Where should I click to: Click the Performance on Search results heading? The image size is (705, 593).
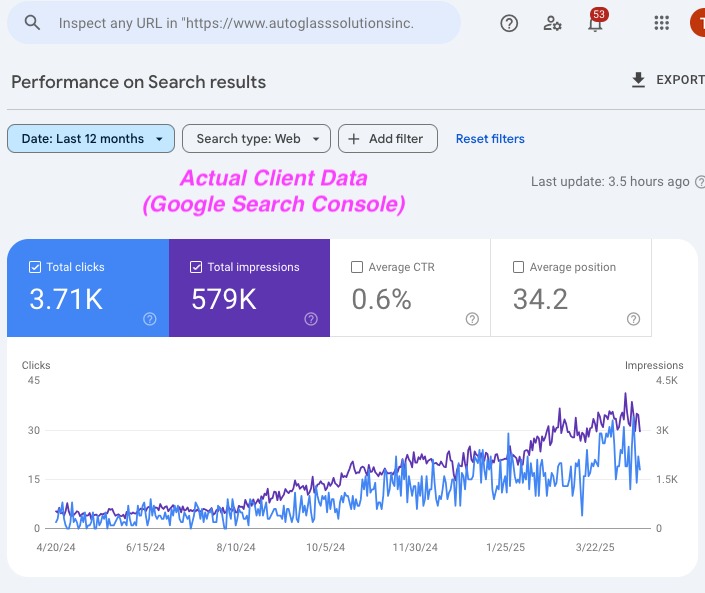tap(138, 82)
